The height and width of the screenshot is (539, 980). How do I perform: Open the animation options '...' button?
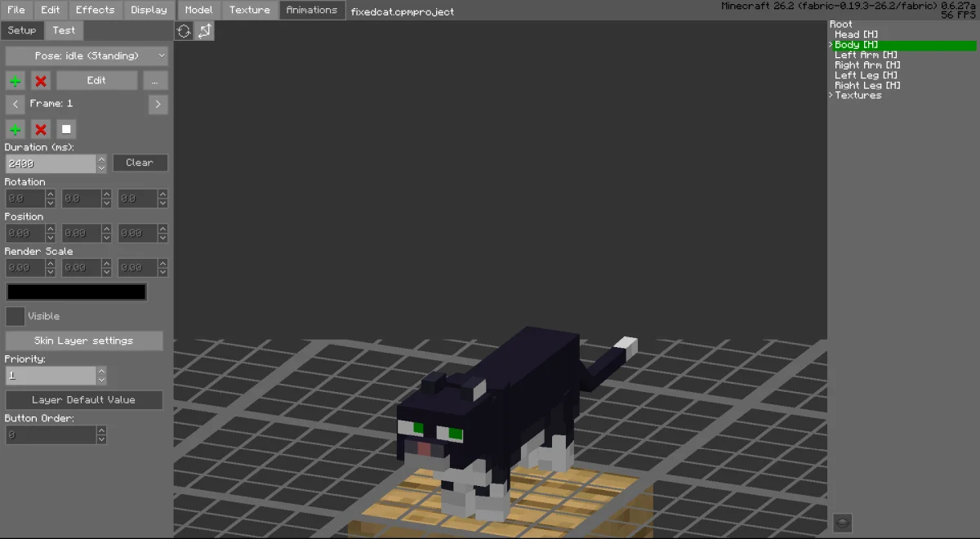point(155,81)
